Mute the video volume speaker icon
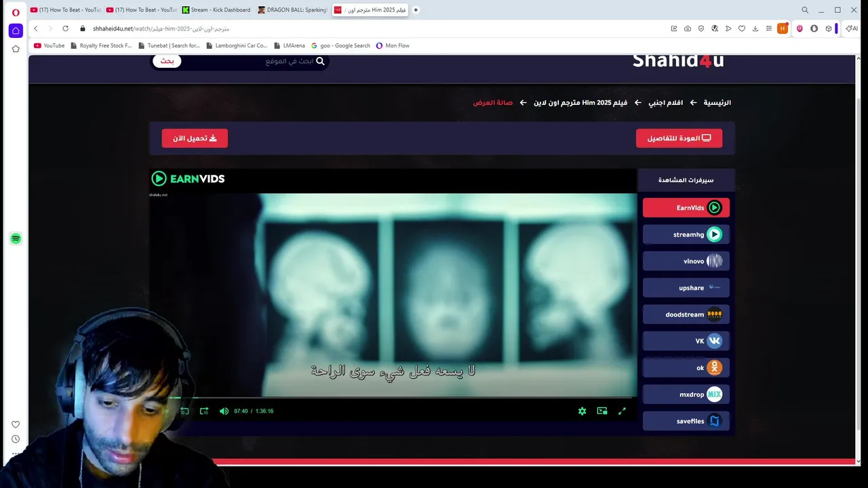Screen dimensions: 868x488 click(x=224, y=411)
